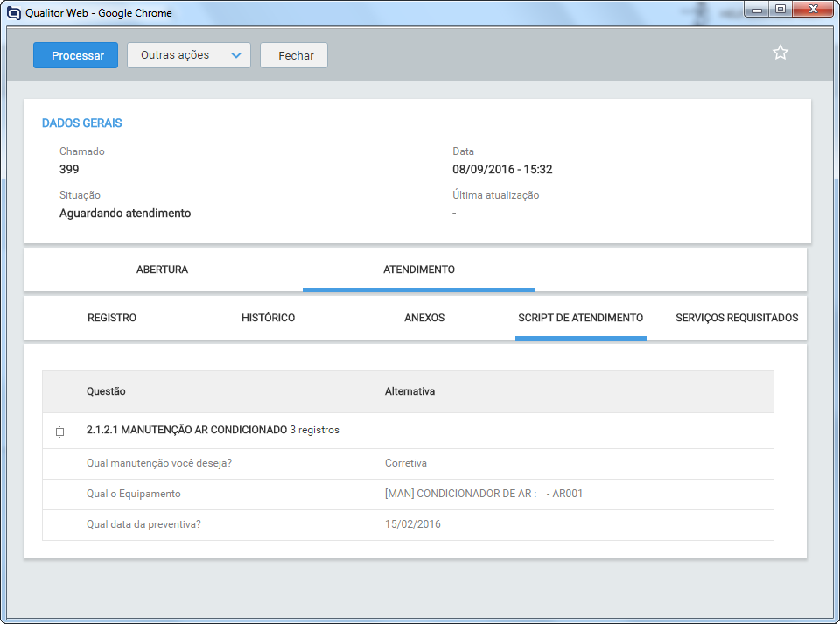Switch to the Abertura tab
Image resolution: width=840 pixels, height=625 pixels.
point(162,270)
